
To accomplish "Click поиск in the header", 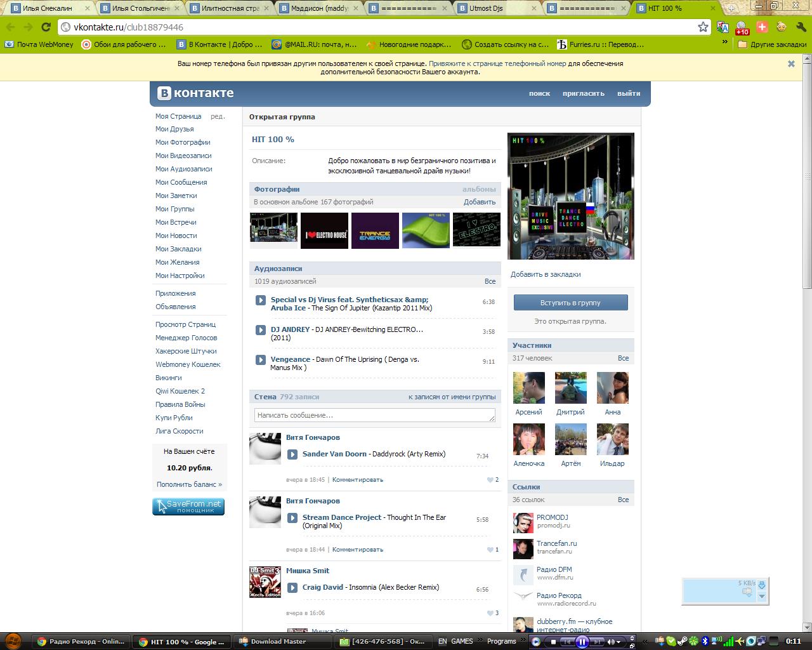I will click(539, 93).
